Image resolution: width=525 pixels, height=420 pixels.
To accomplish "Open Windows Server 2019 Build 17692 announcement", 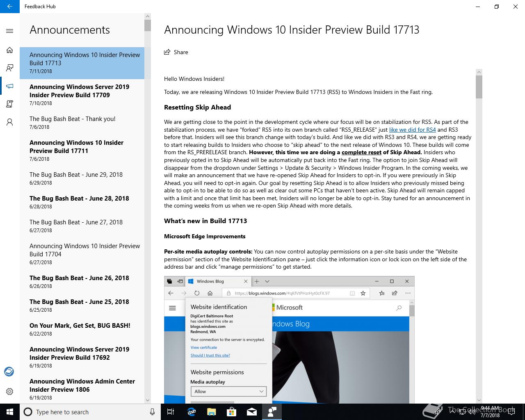I will point(82,357).
